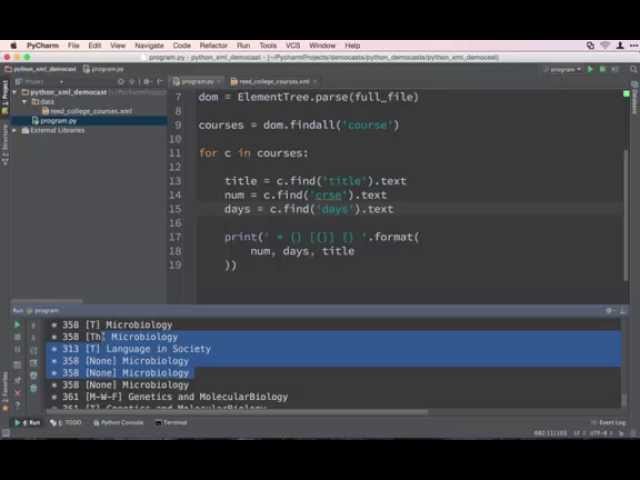Expand External Libraries in project tree
The image size is (640, 480).
pos(15,131)
